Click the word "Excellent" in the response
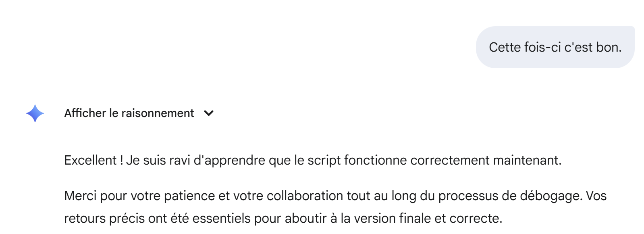The image size is (644, 234). point(90,160)
